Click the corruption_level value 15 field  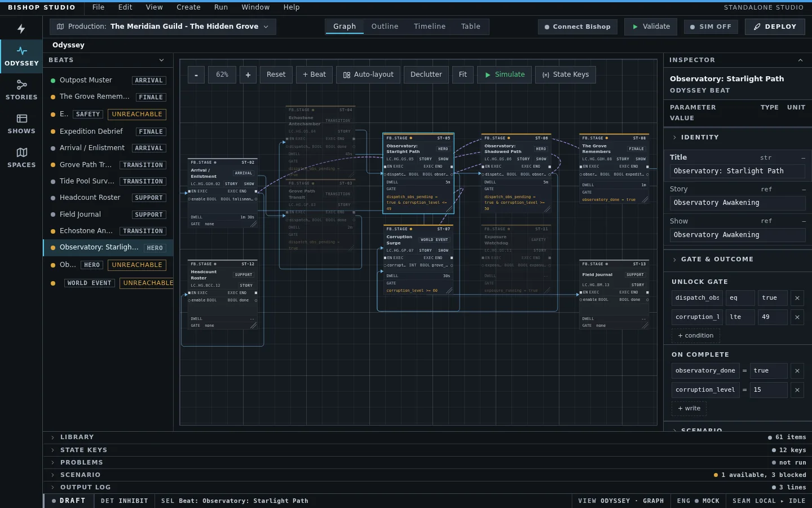click(x=769, y=390)
